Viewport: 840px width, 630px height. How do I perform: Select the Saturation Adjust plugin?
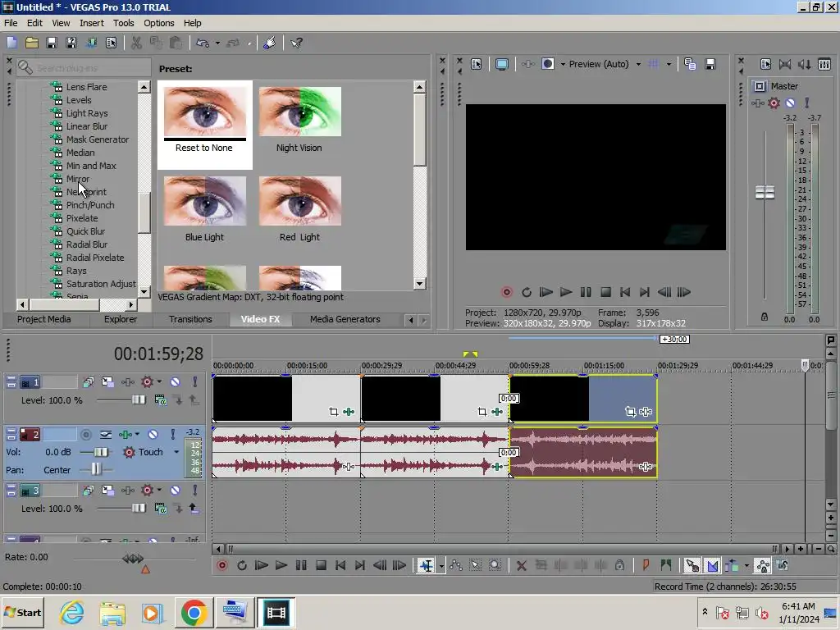[101, 284]
